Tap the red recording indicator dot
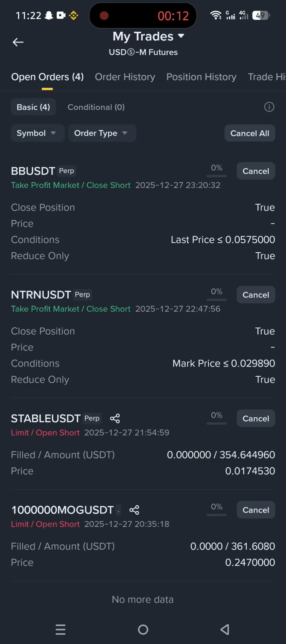Image resolution: width=286 pixels, height=644 pixels. pyautogui.click(x=104, y=16)
